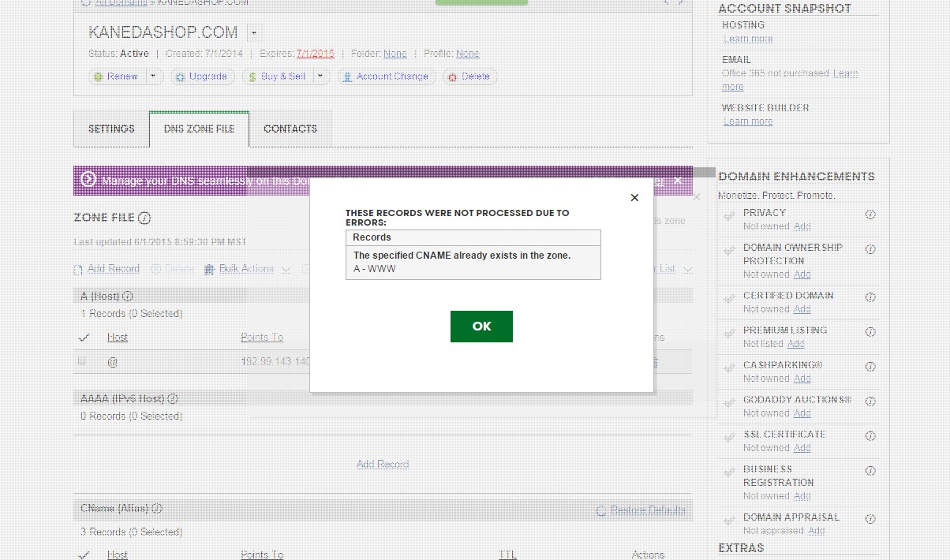Click the Zone File help icon
Screen dimensions: 950x560
tap(144, 218)
